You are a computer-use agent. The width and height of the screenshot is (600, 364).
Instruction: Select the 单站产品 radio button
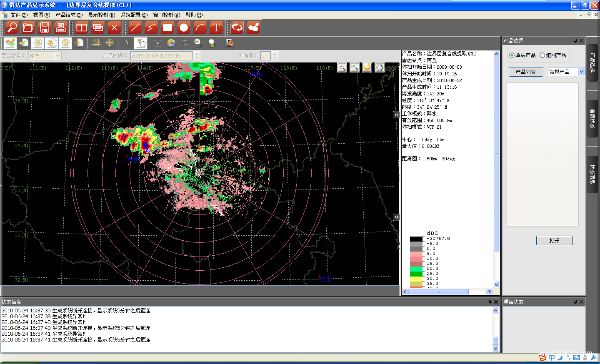click(512, 55)
